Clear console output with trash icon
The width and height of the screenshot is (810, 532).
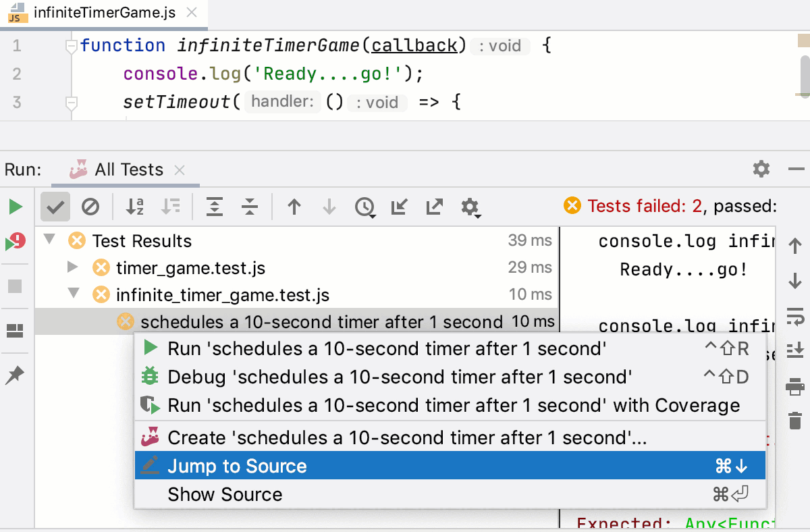click(796, 420)
